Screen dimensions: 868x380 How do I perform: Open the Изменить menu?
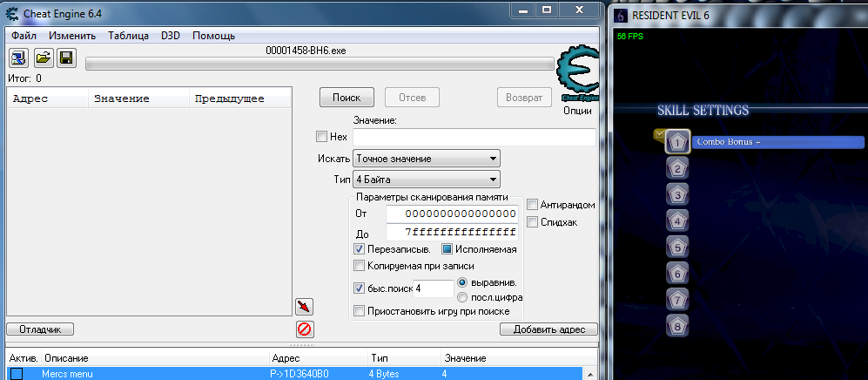72,36
